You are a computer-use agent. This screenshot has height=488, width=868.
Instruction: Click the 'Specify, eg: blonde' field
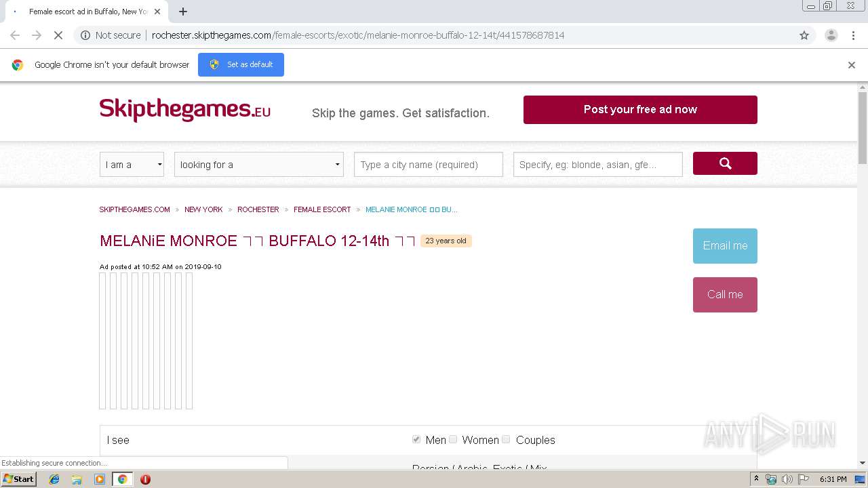(598, 165)
